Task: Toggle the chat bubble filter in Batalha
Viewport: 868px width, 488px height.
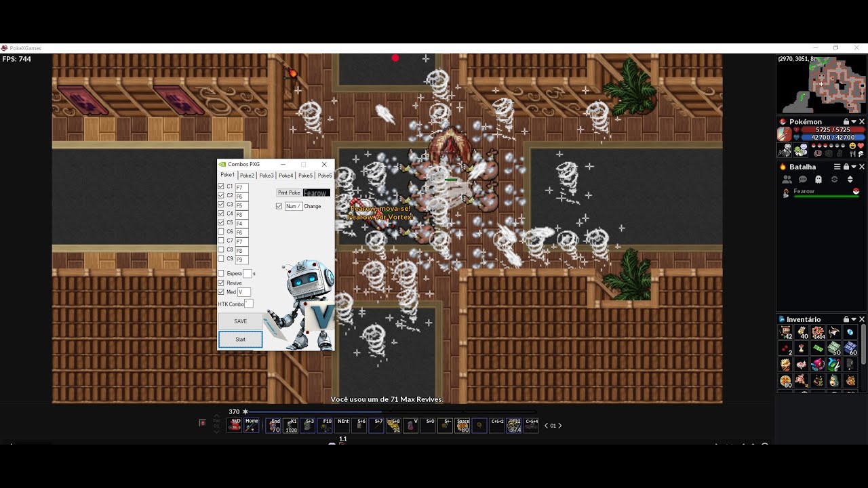Action: point(803,180)
